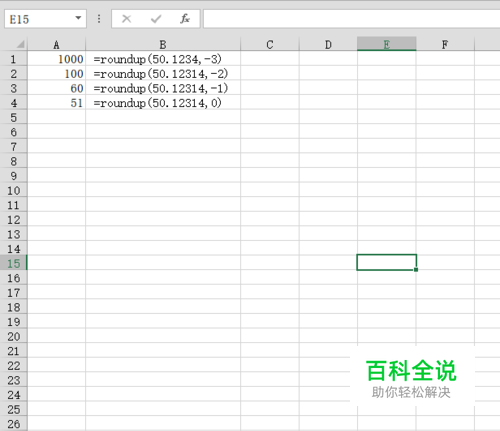Click the active cell E15

(x=386, y=262)
